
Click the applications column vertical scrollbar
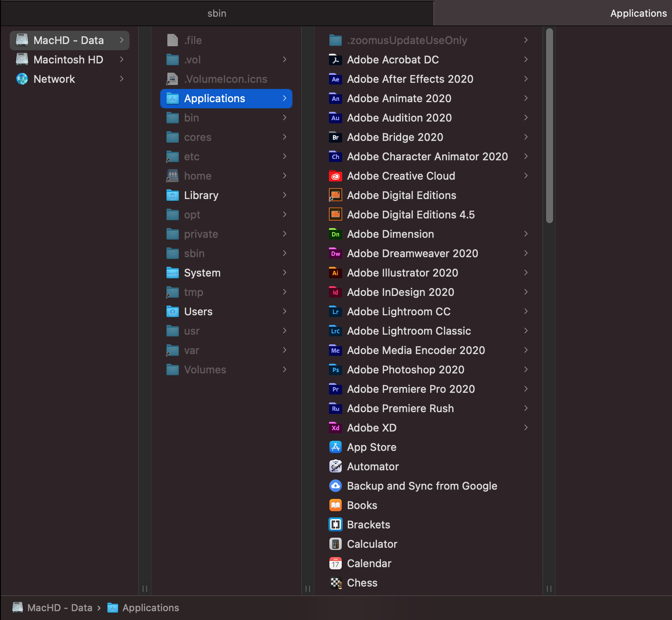pyautogui.click(x=549, y=126)
